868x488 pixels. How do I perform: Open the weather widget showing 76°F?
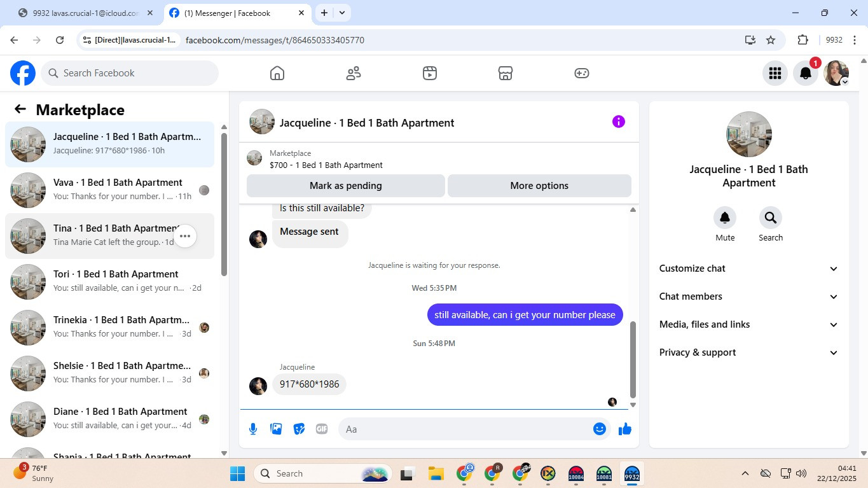[x=35, y=473]
